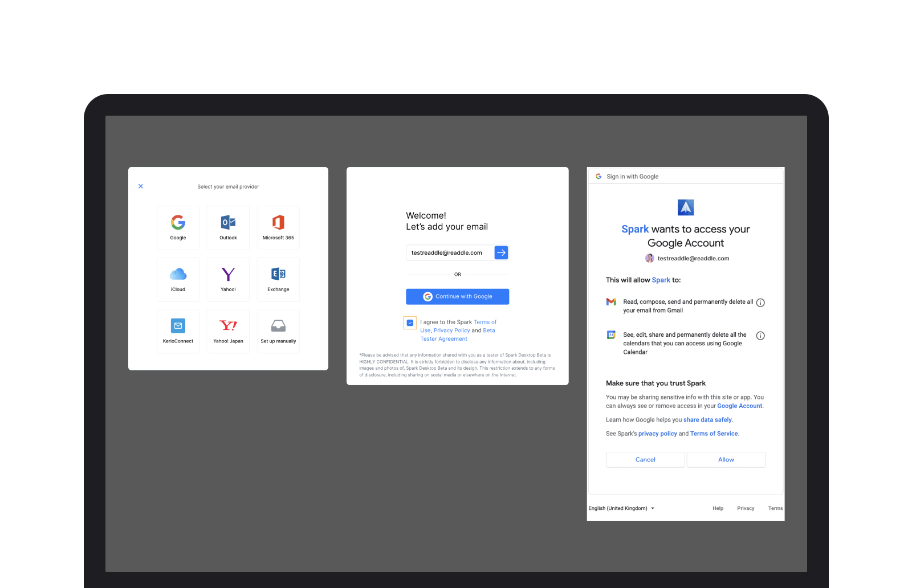The width and height of the screenshot is (912, 588).
Task: Choose the Yahoo! email provider
Action: point(228,279)
